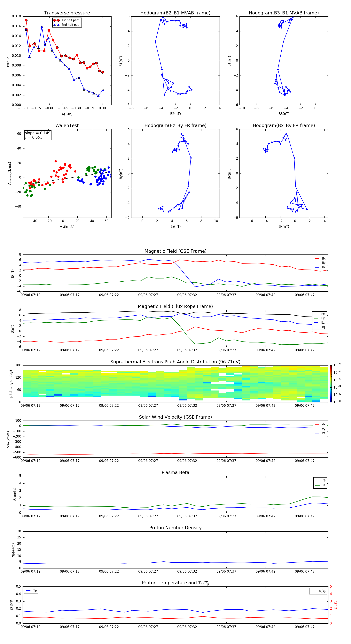Viewport: 351px width, 644px height.
Task: Select the red "Te/Tp" legend entry
Action: click(x=318, y=591)
